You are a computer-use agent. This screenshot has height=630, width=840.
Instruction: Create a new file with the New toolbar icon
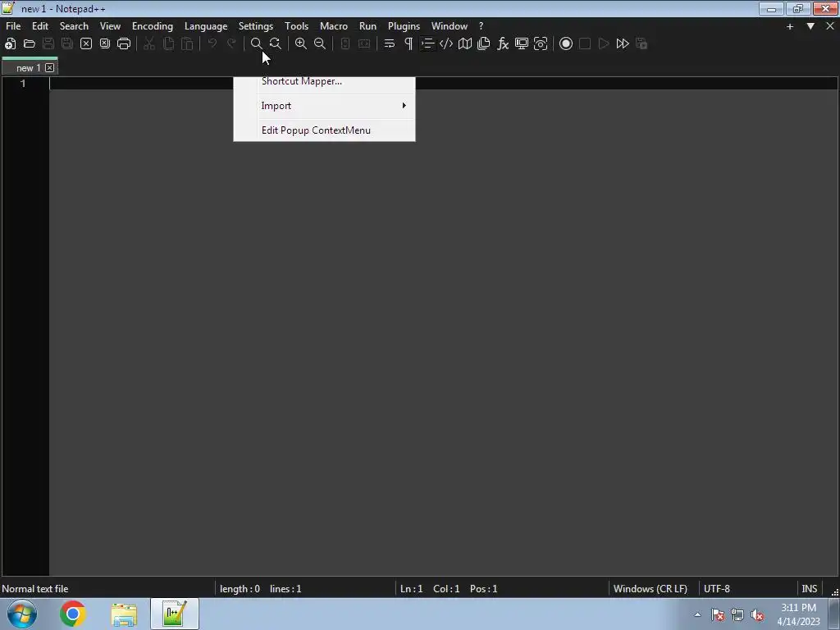pos(10,44)
